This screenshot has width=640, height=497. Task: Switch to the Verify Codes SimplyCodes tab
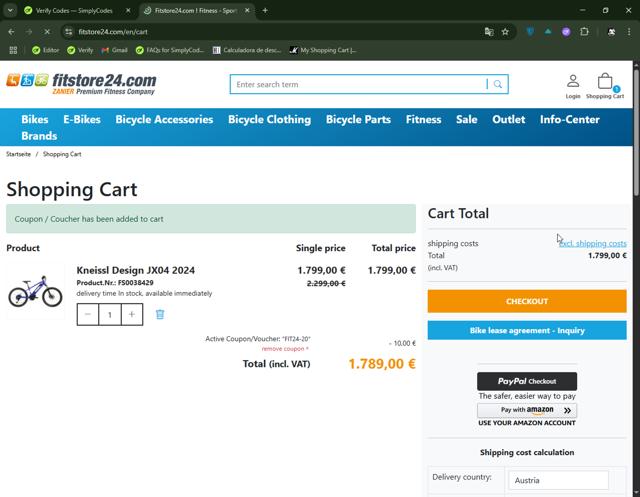coord(76,11)
